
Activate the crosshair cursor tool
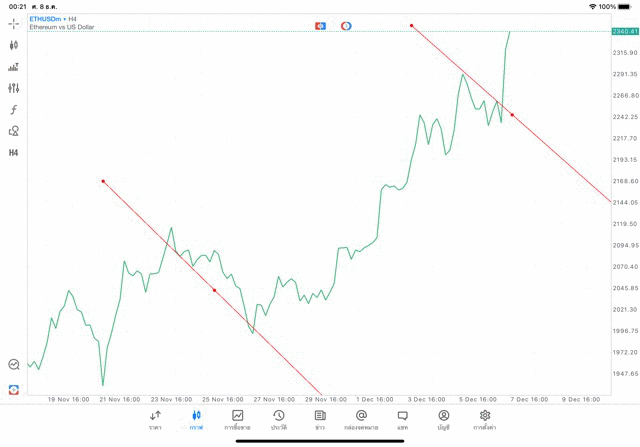14,23
